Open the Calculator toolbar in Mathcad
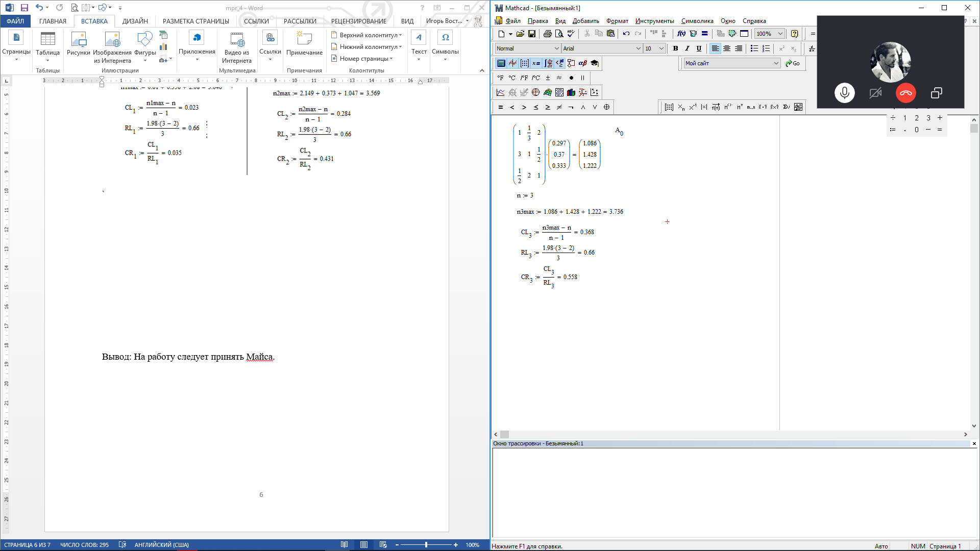The width and height of the screenshot is (980, 551). (501, 63)
